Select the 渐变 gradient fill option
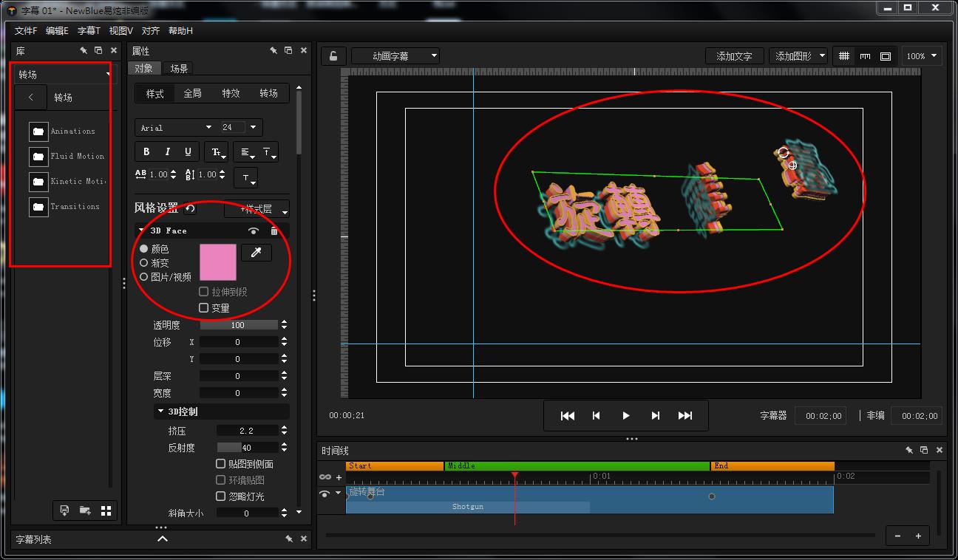This screenshot has width=958, height=560. tap(144, 263)
